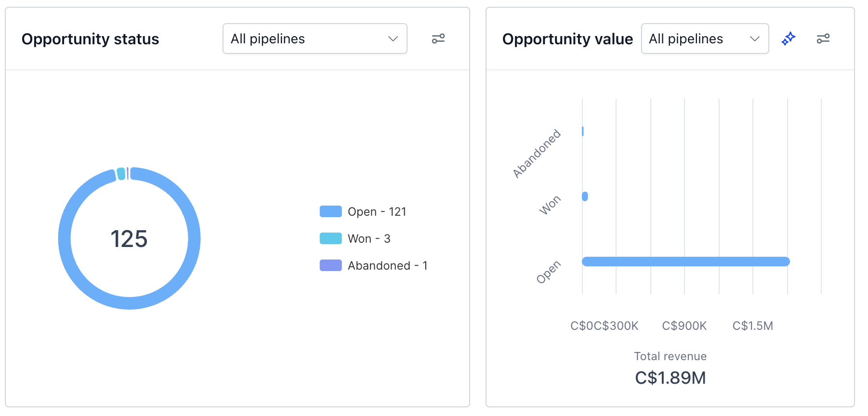Open Opportunity value filter settings icon
Screen dimensions: 868x416
(x=823, y=39)
